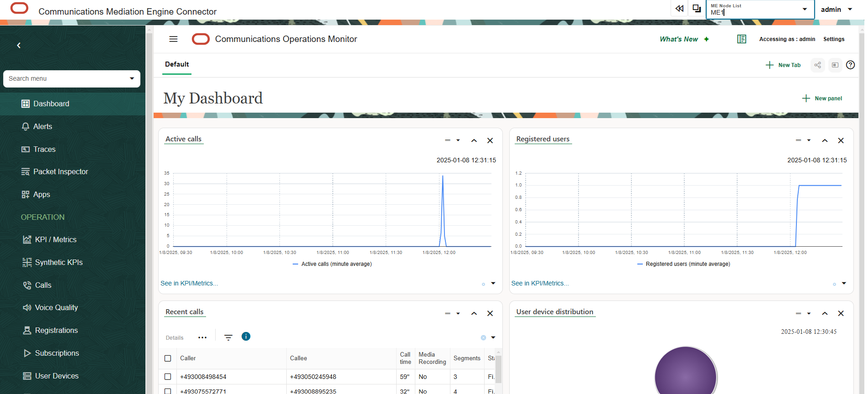Check the row for caller +493008498454
This screenshot has width=868, height=394.
[x=168, y=377]
